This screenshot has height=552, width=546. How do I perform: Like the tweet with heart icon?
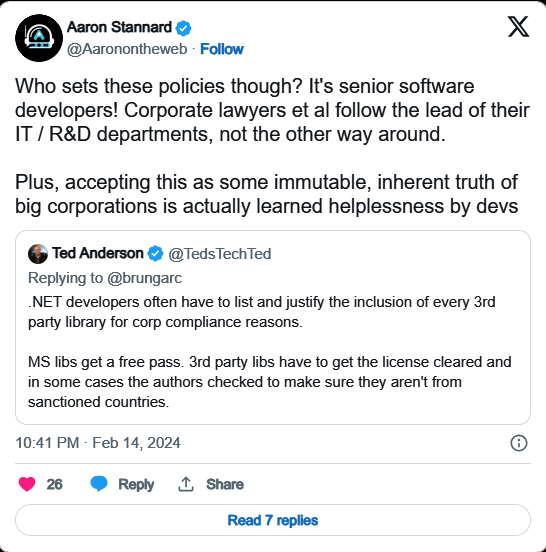point(27,484)
